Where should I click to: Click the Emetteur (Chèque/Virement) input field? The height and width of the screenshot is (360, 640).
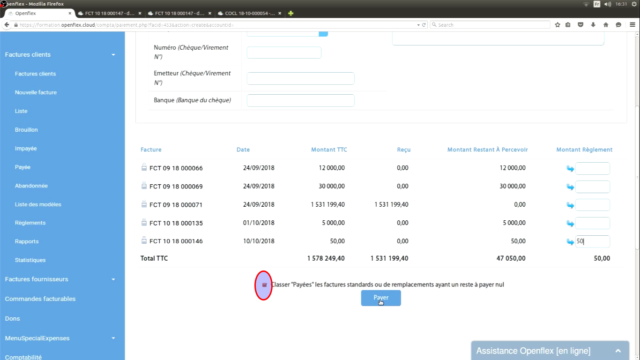click(301, 78)
